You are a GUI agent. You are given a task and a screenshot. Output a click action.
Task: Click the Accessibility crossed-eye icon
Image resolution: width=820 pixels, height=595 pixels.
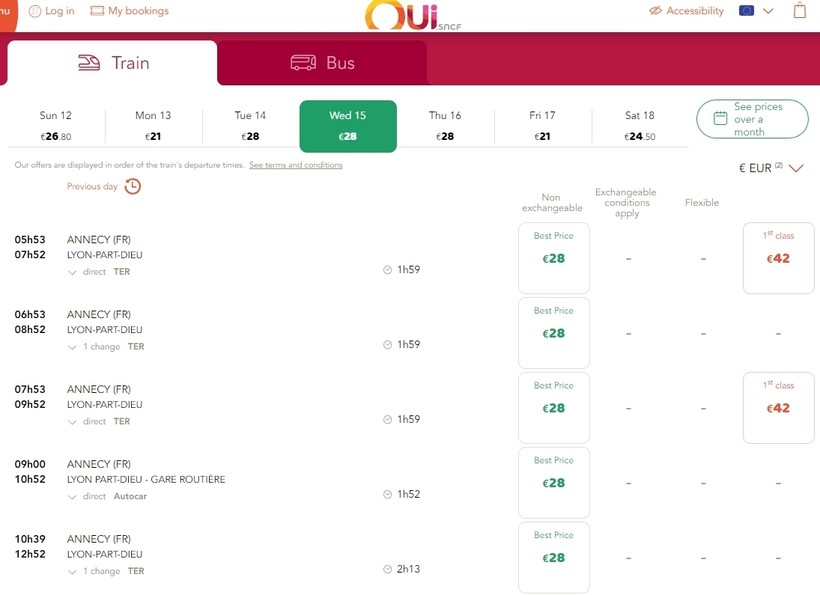point(655,10)
